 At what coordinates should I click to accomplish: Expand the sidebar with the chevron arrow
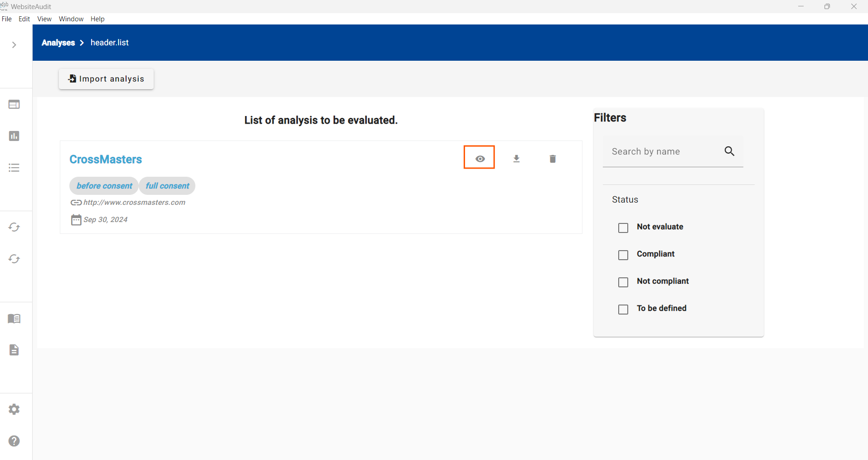14,45
